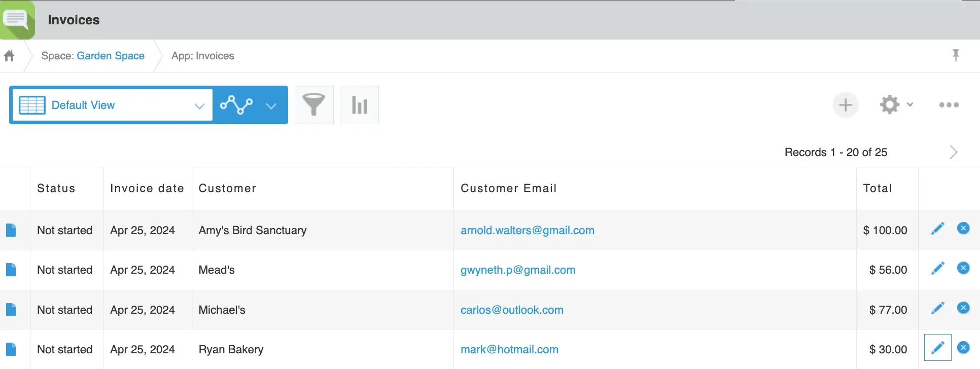
Task: Click the Status column header
Action: pyautogui.click(x=56, y=188)
